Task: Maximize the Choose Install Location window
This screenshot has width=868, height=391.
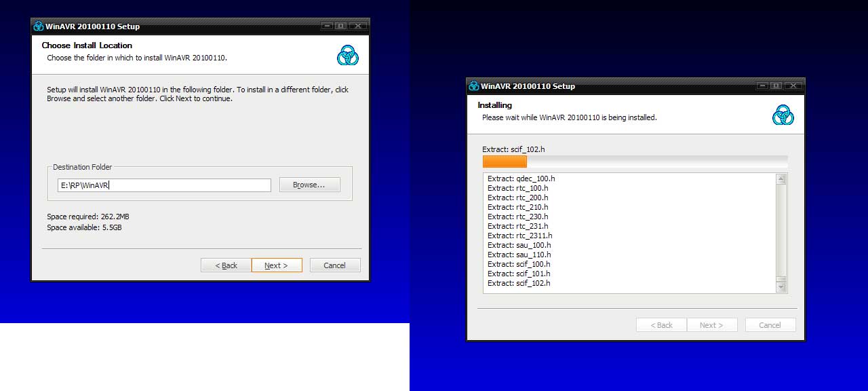Action: click(340, 26)
